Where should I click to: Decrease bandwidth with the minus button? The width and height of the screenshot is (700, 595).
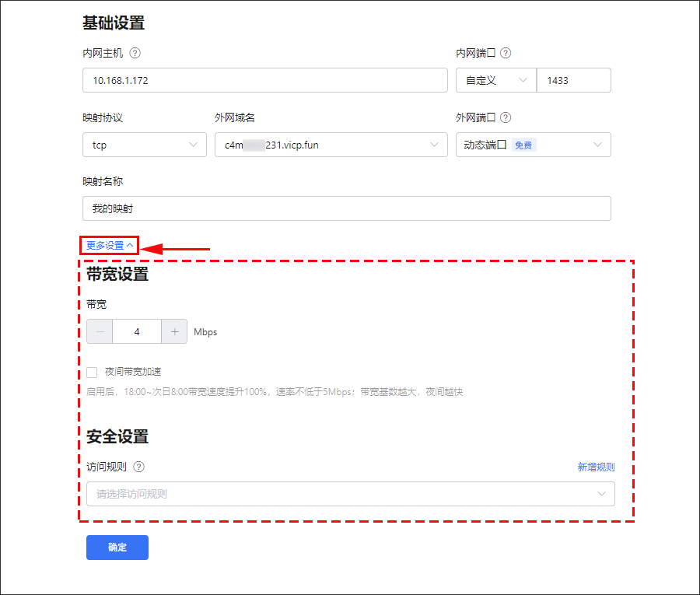tap(100, 331)
